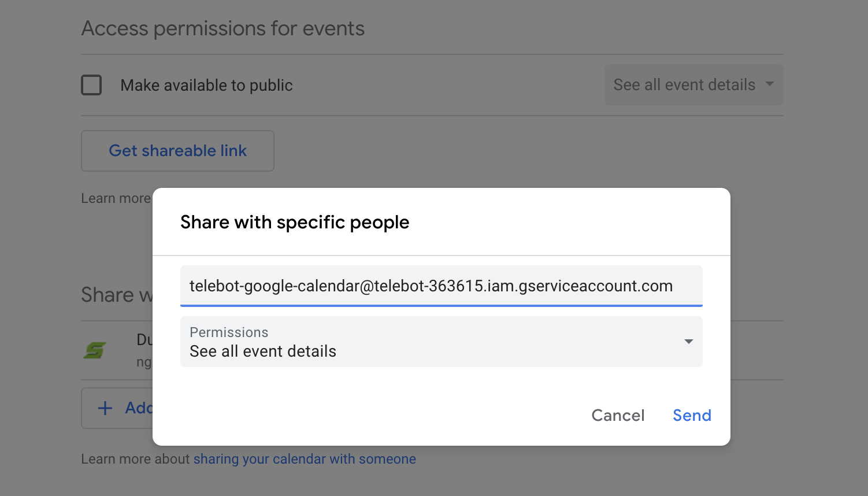Viewport: 868px width, 496px height.
Task: Click the dropdown triangle next to See all event details
Action: [769, 84]
